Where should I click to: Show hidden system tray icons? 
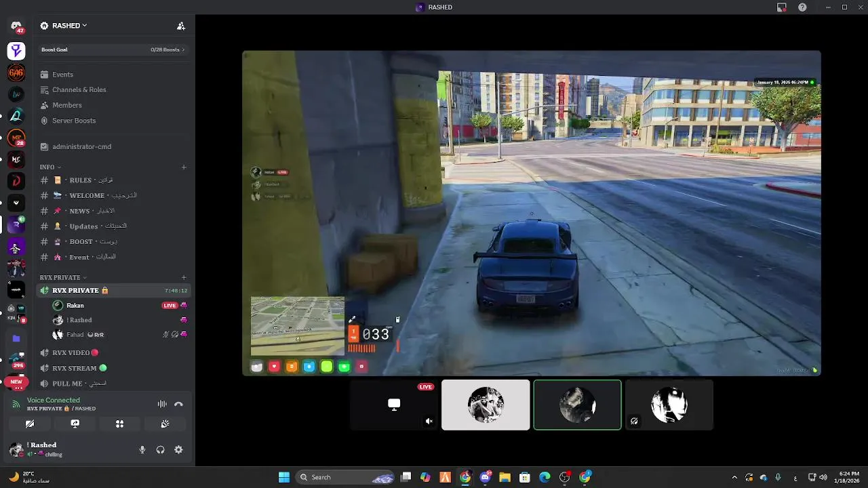click(734, 477)
